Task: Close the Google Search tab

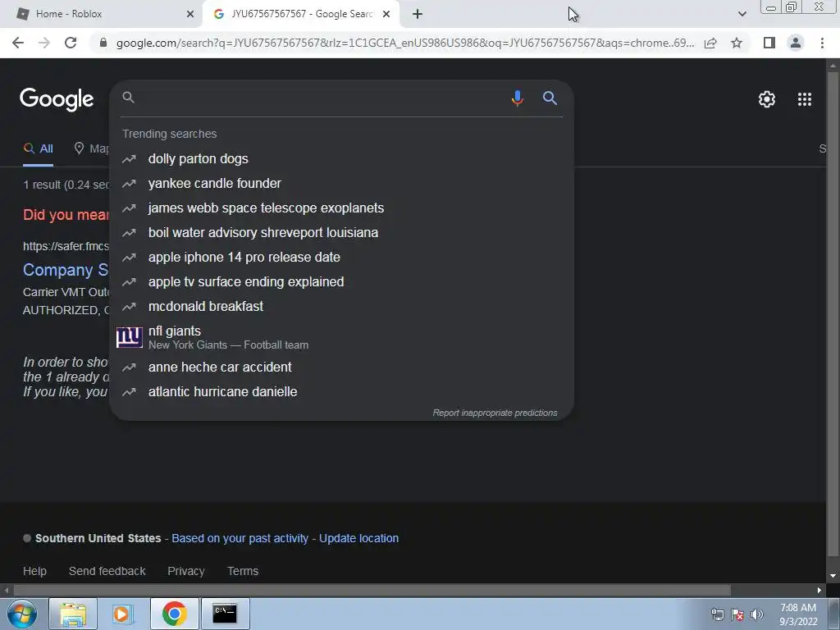Action: coord(386,14)
